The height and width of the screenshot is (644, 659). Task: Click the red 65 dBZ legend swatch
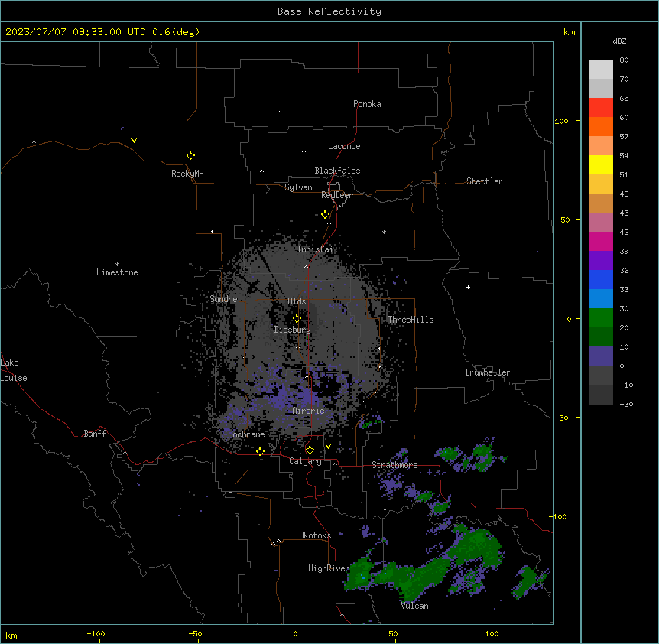point(601,108)
